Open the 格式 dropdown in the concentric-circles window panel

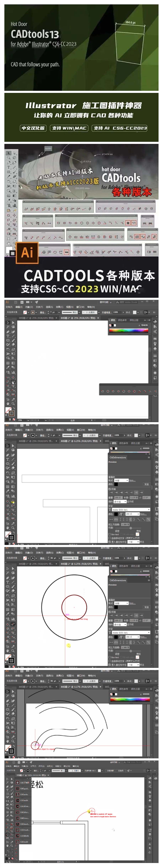coord(121,603)
